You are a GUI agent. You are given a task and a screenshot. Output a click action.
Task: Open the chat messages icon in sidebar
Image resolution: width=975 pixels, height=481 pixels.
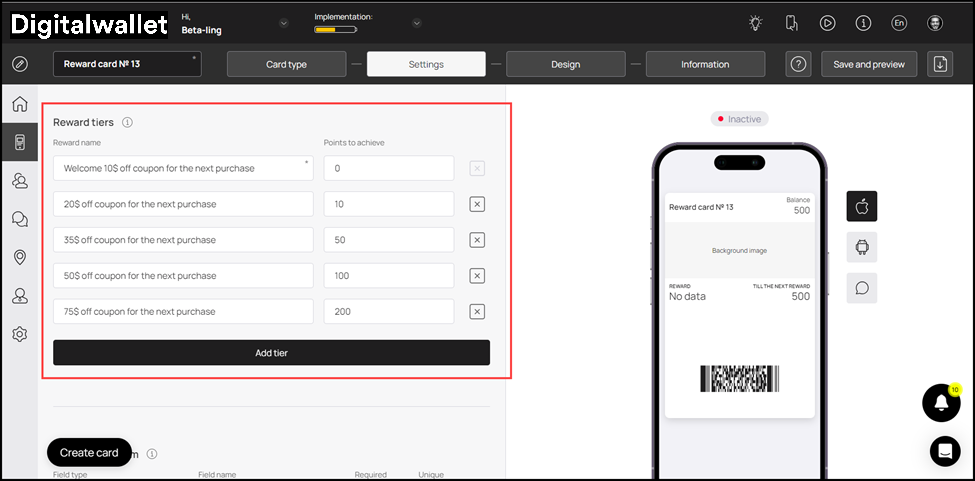(19, 219)
